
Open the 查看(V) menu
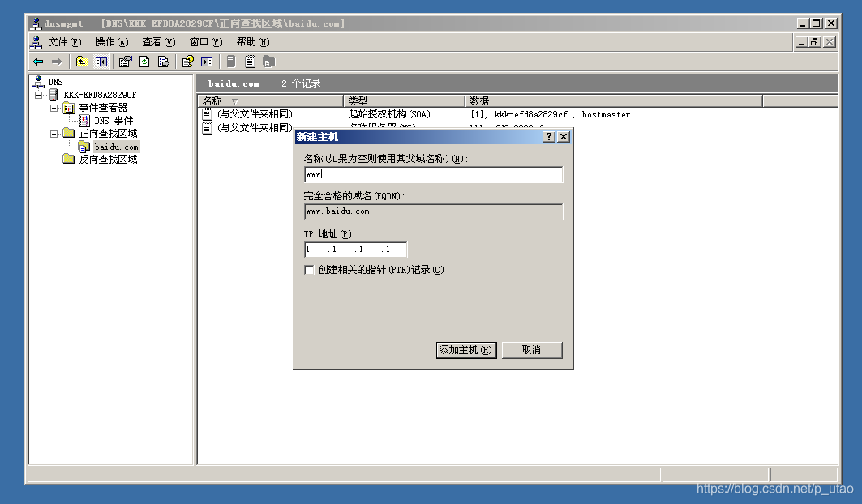tap(158, 42)
